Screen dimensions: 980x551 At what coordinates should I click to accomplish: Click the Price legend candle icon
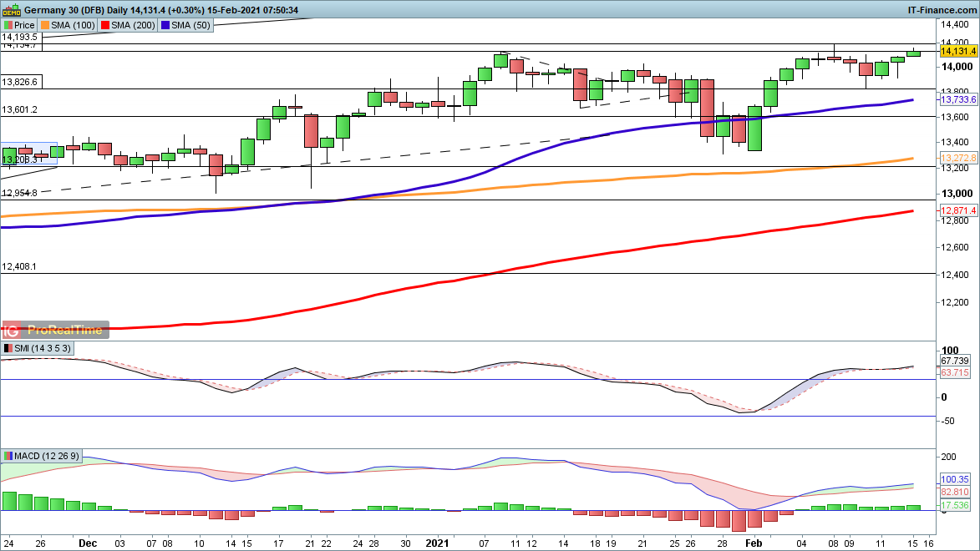[x=8, y=25]
